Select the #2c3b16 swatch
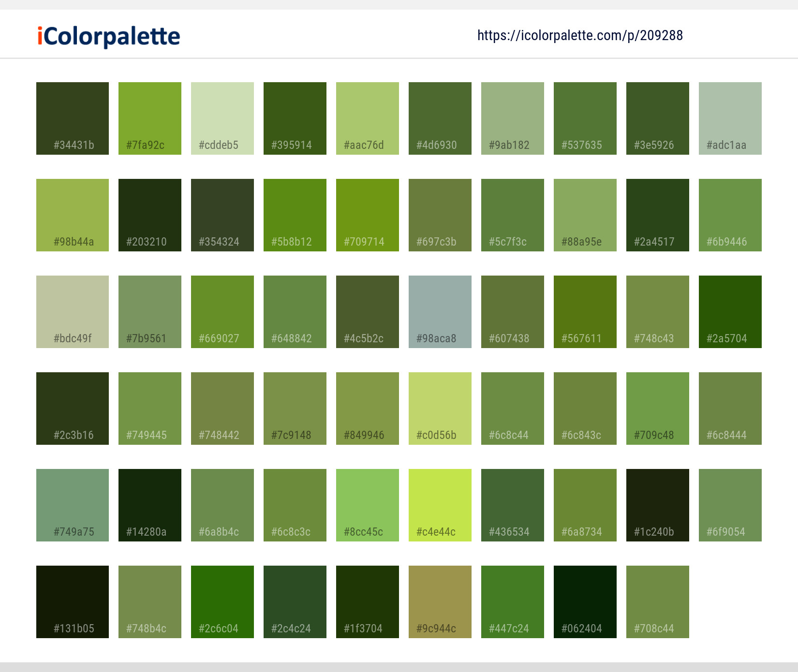Screen dimensions: 798x672 click(x=73, y=409)
